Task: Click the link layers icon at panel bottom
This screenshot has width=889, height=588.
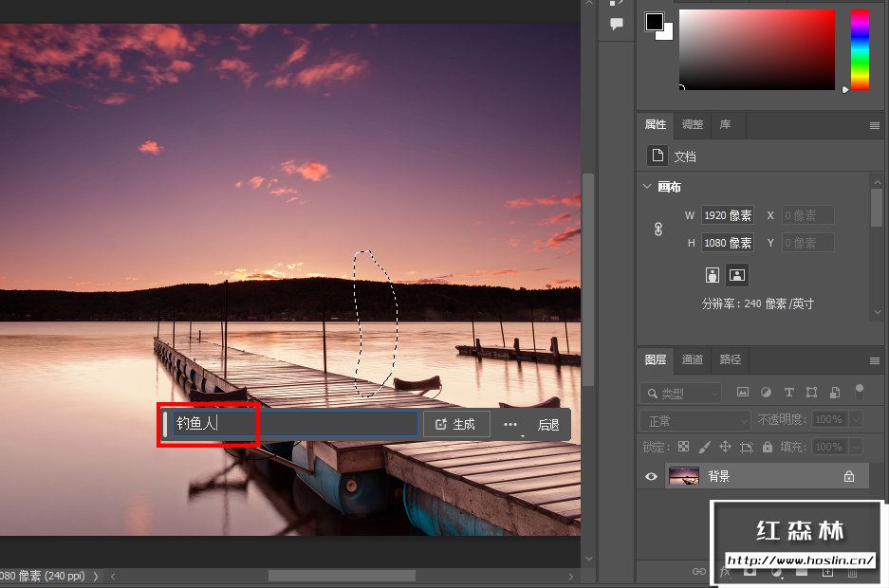Action: click(x=699, y=572)
